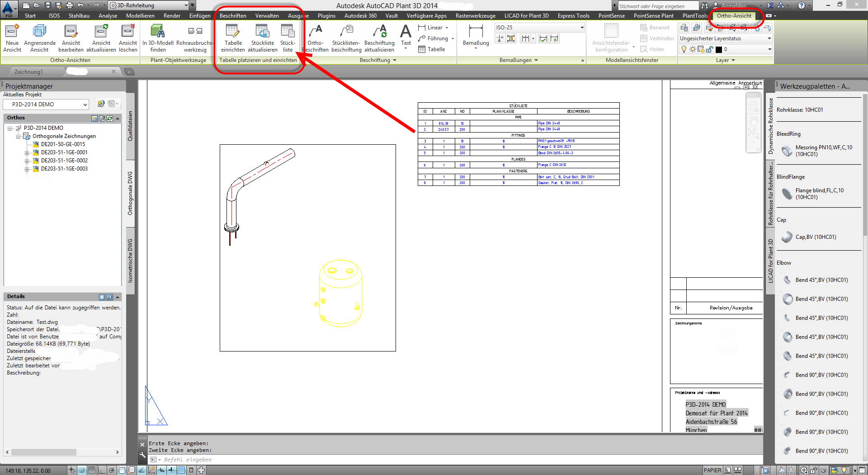Image resolution: width=868 pixels, height=475 pixels.
Task: Open the Quelldateien side tab
Action: point(130,126)
